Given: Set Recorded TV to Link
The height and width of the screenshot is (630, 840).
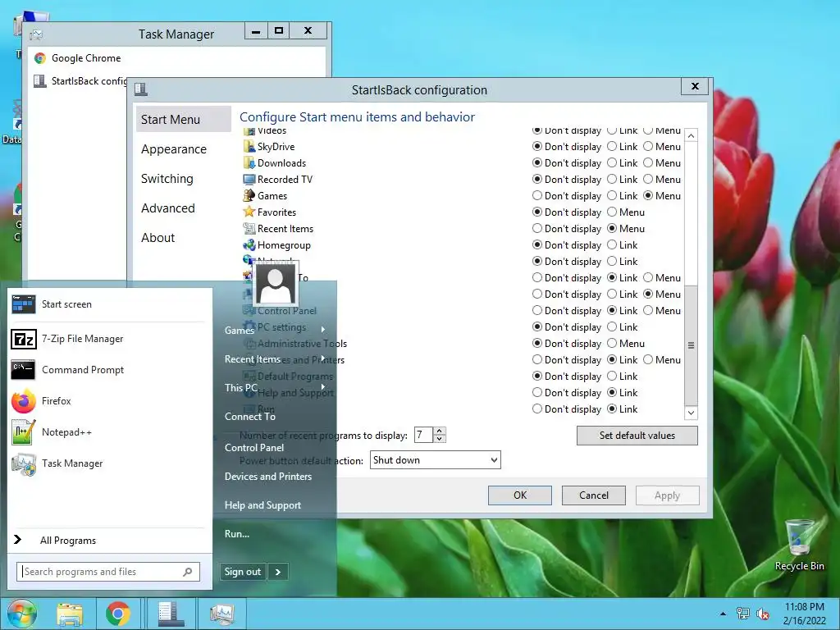Looking at the screenshot, I should tap(612, 180).
